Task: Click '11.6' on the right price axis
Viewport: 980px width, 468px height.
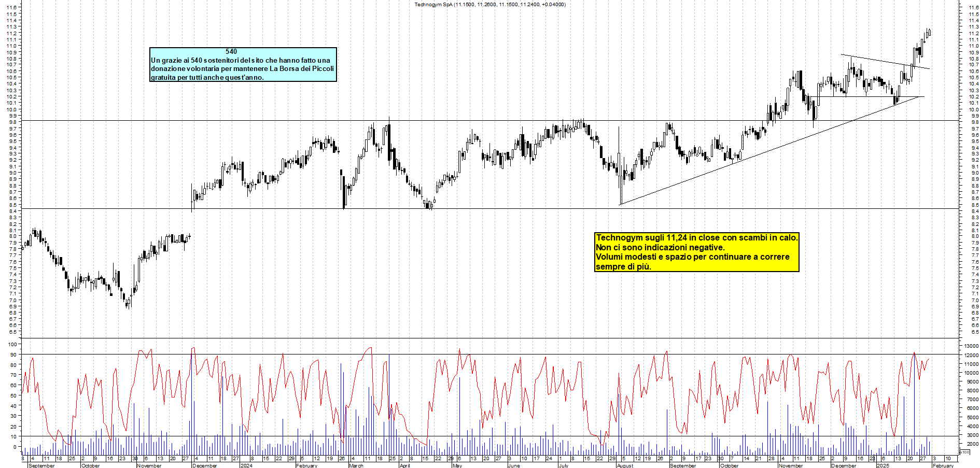Action: [973, 8]
